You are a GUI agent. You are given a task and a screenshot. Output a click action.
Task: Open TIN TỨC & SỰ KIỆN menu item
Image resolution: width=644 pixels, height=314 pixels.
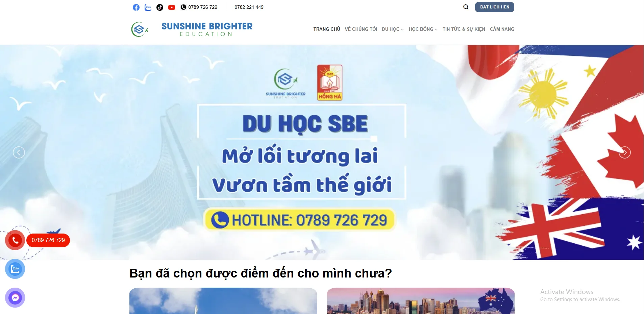coord(464,29)
